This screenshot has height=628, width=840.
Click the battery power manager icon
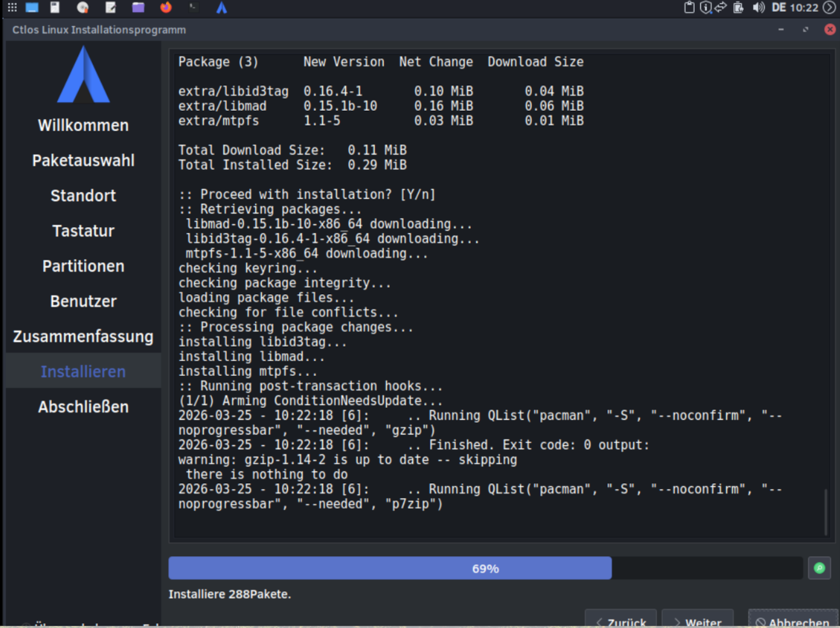(x=738, y=8)
